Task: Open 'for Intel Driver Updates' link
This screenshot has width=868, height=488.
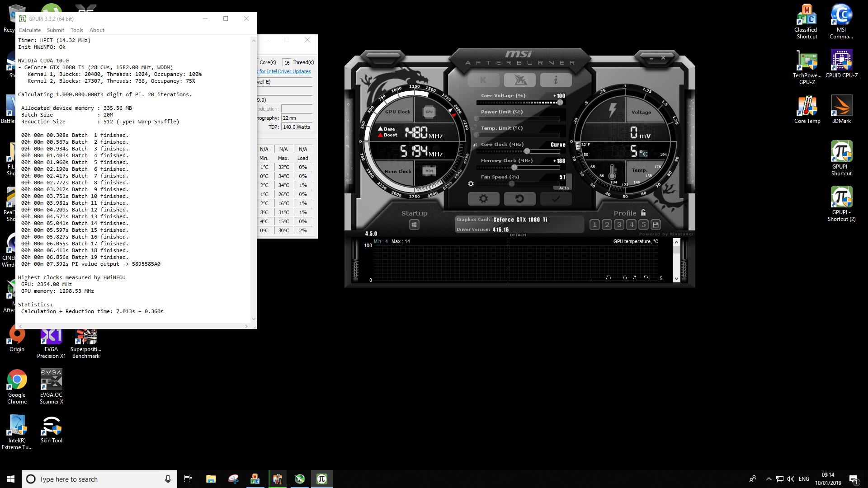Action: [285, 71]
